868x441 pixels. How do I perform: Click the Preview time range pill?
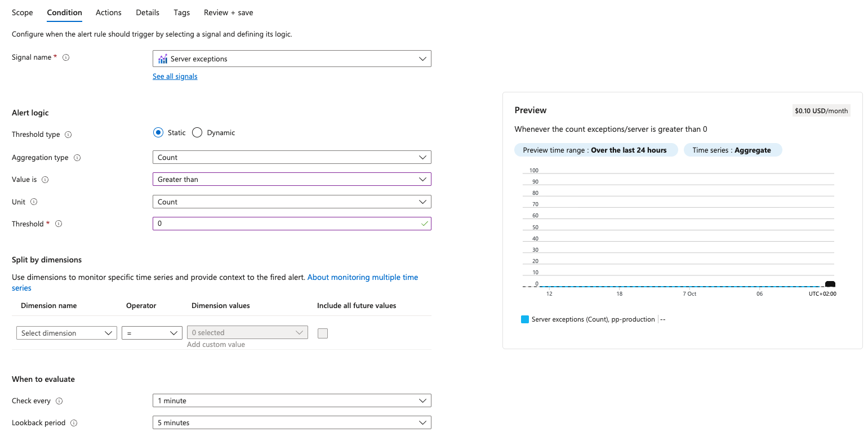click(596, 150)
